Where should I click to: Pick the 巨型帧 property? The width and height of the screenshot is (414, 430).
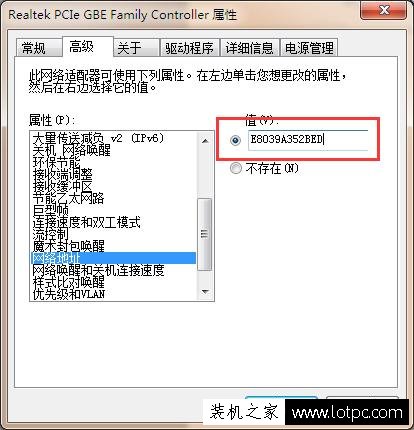(x=50, y=210)
